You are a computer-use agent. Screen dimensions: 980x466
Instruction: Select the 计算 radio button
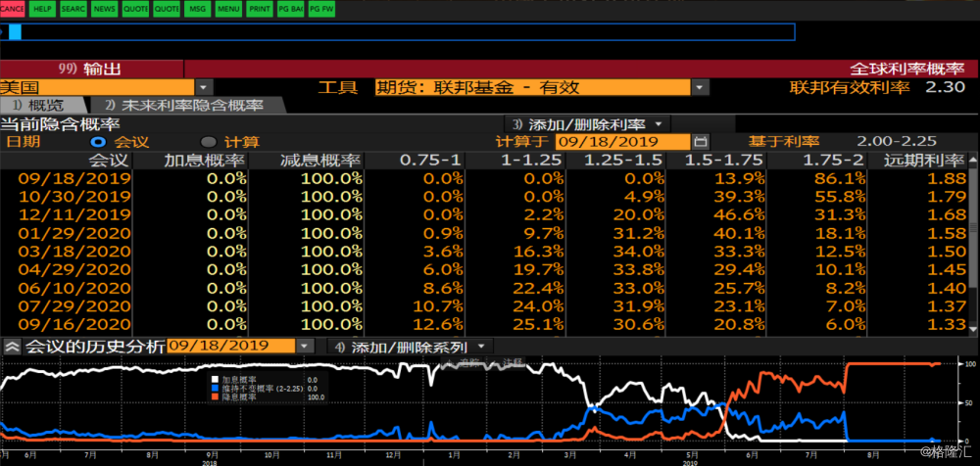[208, 141]
